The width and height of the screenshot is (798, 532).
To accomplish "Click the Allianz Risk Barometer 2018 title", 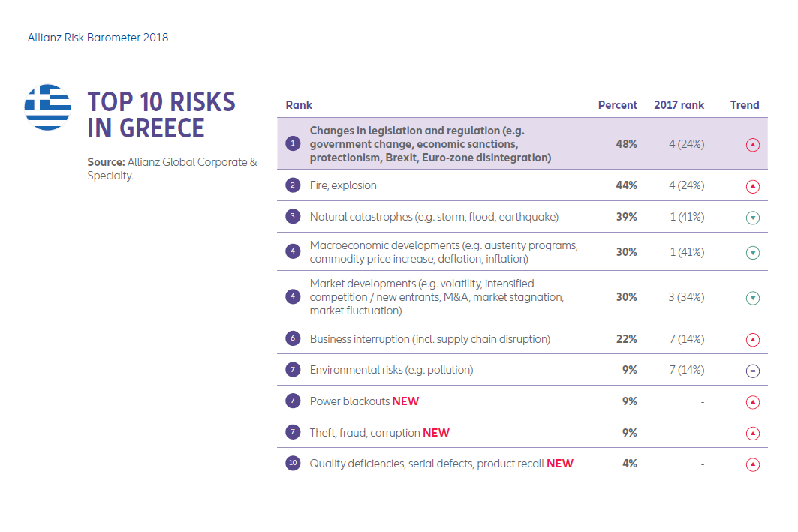I will (x=98, y=37).
